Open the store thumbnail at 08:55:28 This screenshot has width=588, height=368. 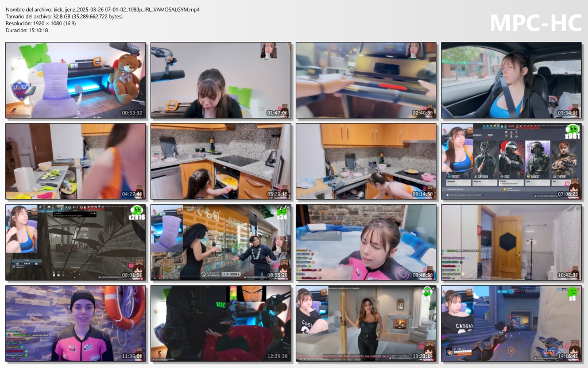[x=221, y=243]
